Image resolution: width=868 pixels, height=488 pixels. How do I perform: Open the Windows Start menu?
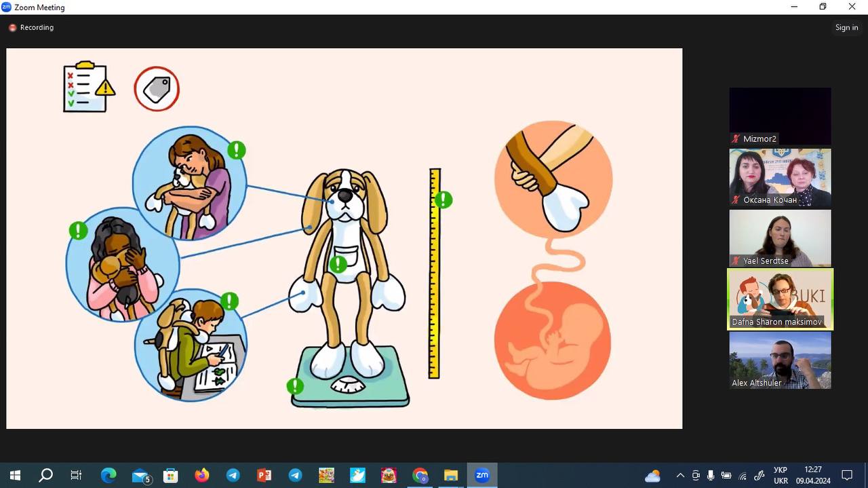tap(15, 475)
